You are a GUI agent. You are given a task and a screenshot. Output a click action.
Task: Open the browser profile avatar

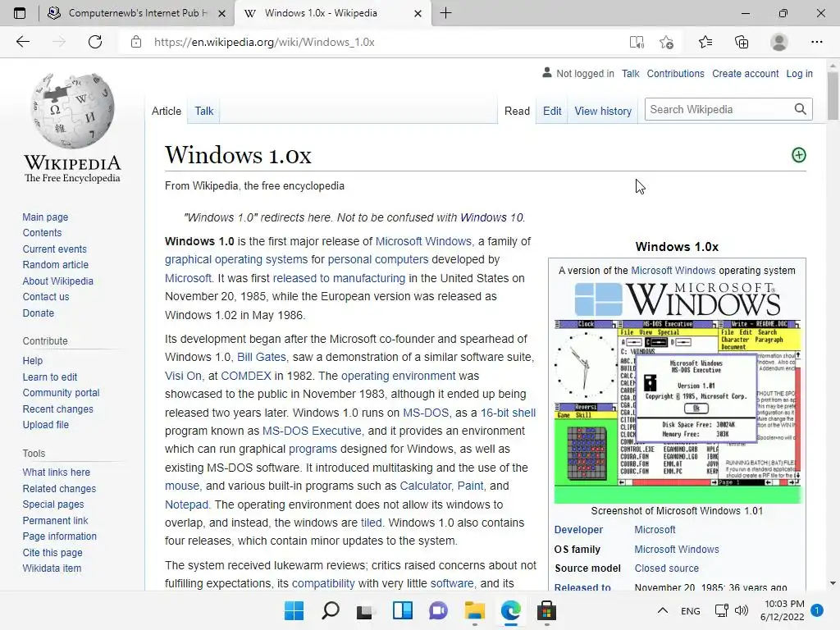[779, 42]
